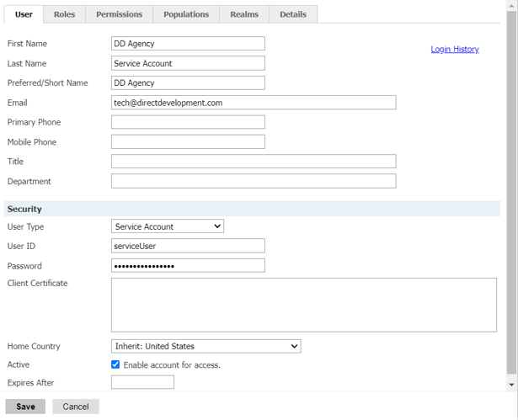Click the First Name field
The image size is (518, 420).
[188, 44]
